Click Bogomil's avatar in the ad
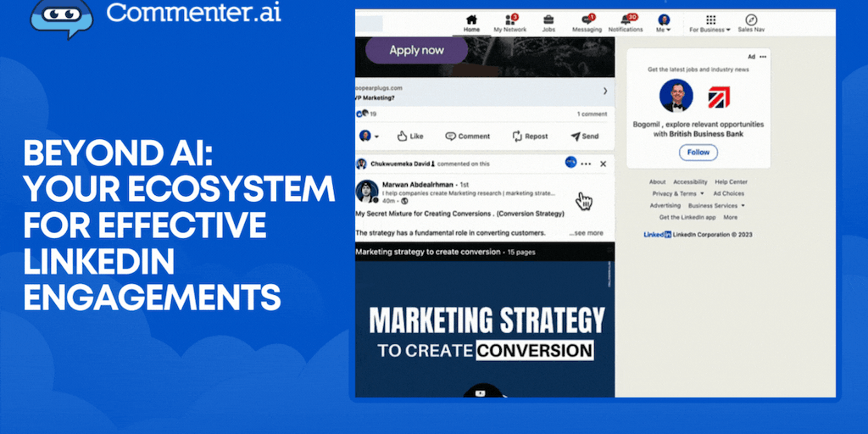This screenshot has width=868, height=434. pyautogui.click(x=676, y=96)
